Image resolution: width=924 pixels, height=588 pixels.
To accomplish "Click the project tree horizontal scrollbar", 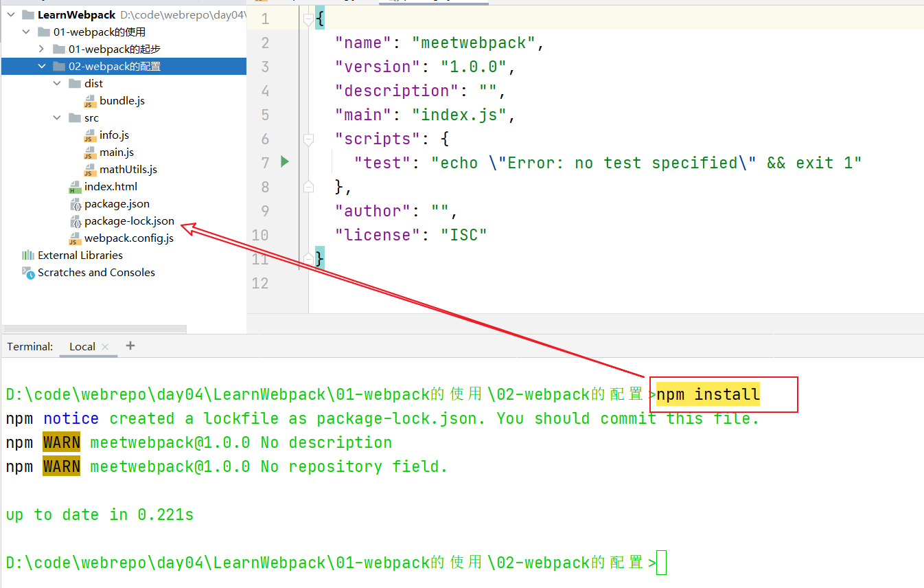I will point(95,329).
